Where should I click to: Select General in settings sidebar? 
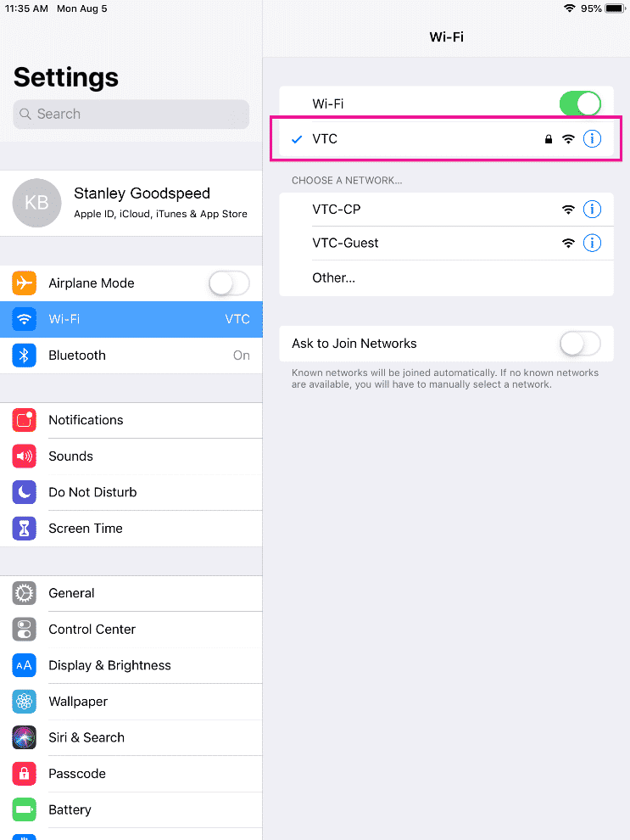[x=131, y=593]
